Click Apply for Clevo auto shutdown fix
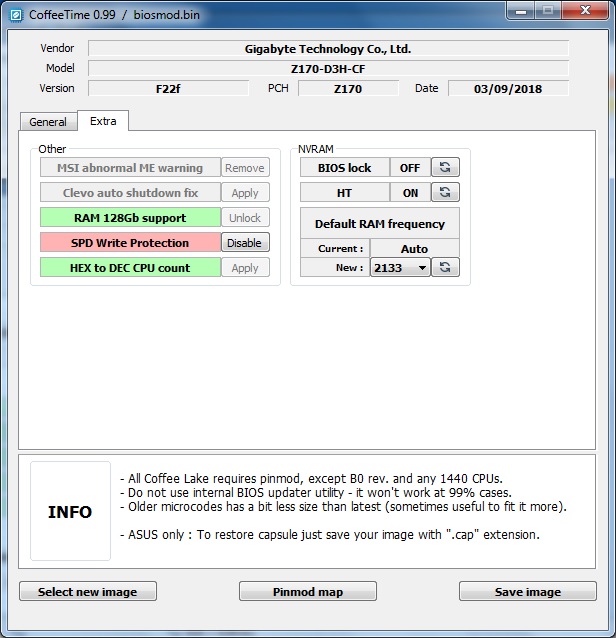Image resolution: width=616 pixels, height=638 pixels. (x=245, y=192)
